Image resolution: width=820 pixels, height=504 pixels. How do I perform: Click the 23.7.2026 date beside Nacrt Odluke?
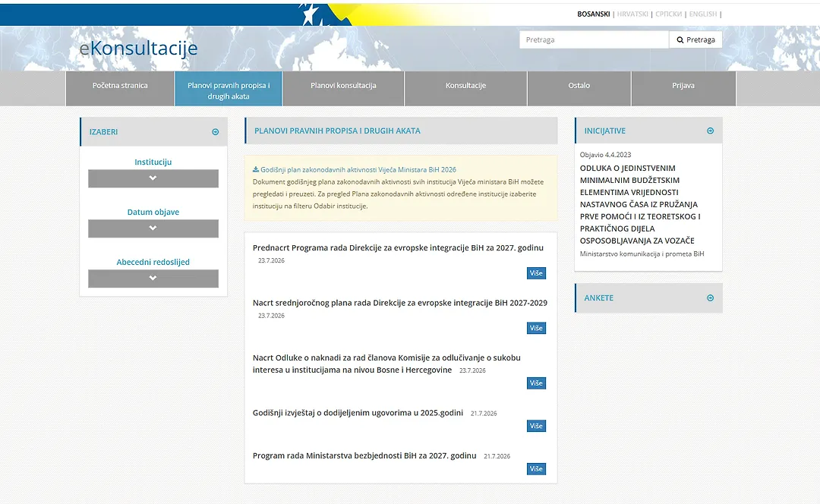click(x=472, y=370)
